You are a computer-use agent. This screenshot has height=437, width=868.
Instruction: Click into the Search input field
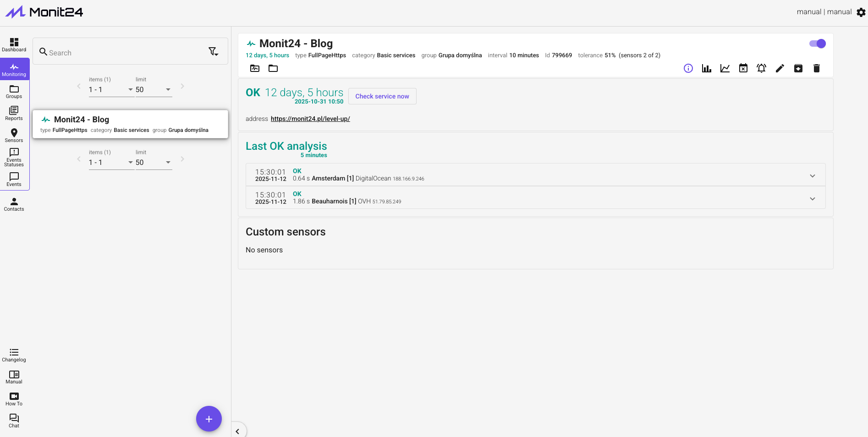tap(124, 53)
